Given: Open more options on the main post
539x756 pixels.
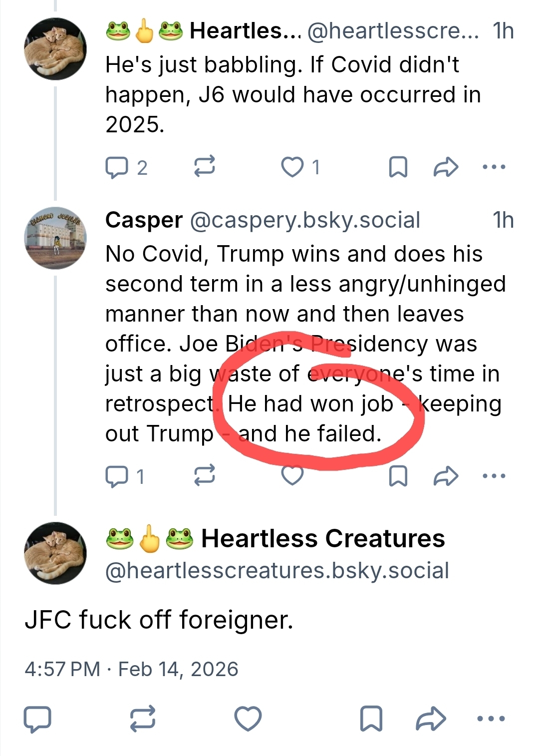Looking at the screenshot, I should (491, 719).
